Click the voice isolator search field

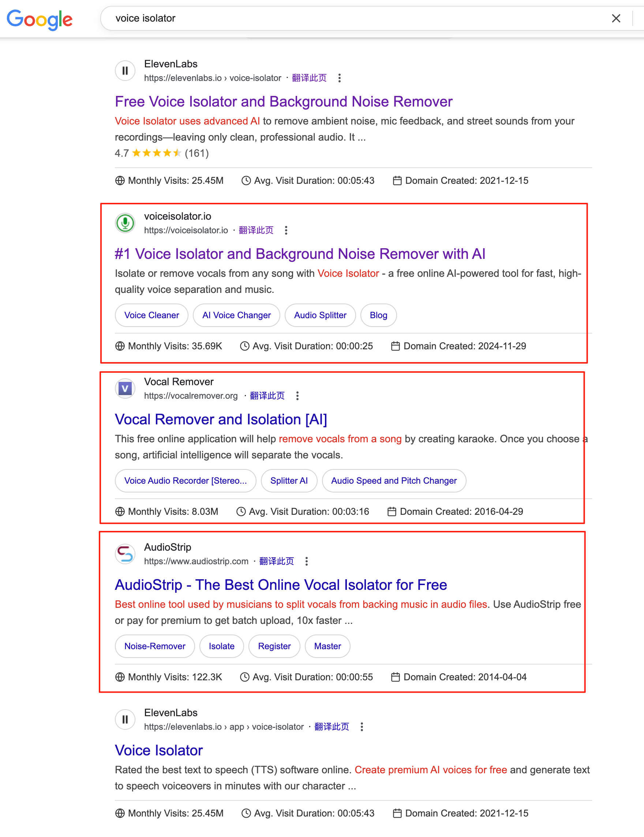(x=345, y=18)
